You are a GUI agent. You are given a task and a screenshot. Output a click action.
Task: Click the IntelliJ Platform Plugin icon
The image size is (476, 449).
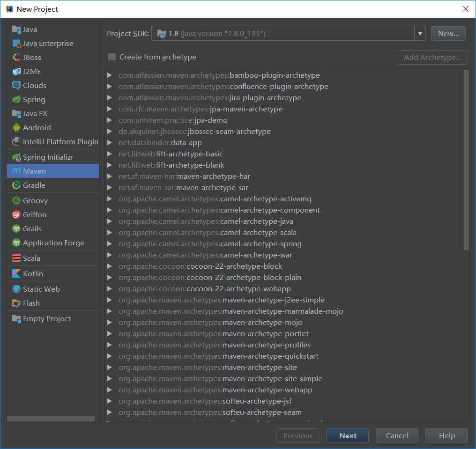[x=16, y=141]
